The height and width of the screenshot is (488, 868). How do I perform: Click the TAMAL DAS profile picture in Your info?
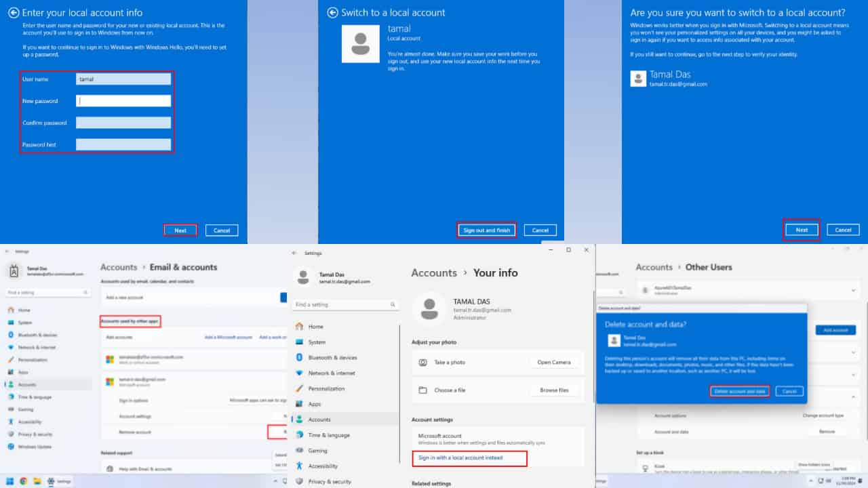(429, 310)
